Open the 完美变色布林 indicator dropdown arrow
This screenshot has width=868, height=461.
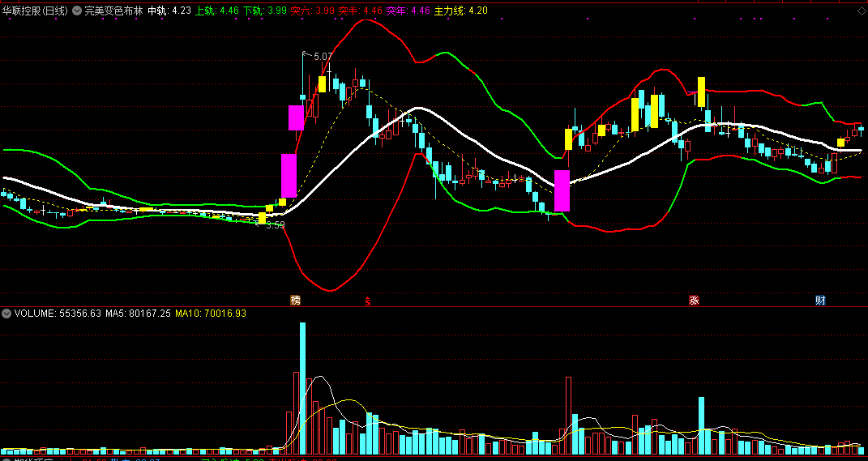76,11
